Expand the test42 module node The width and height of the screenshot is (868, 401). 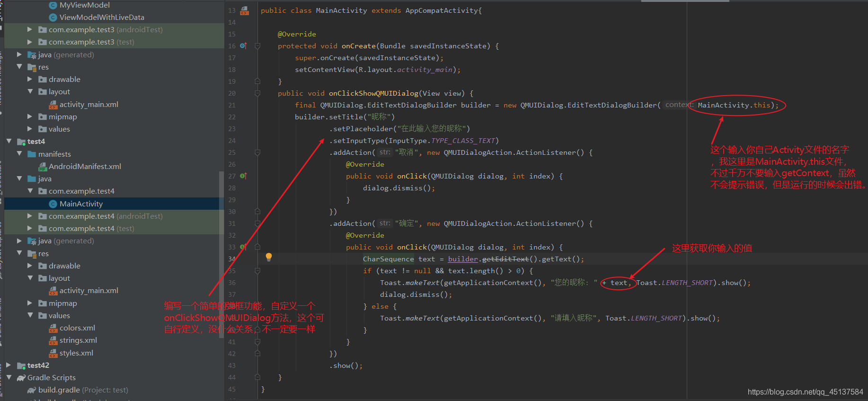[x=9, y=365]
